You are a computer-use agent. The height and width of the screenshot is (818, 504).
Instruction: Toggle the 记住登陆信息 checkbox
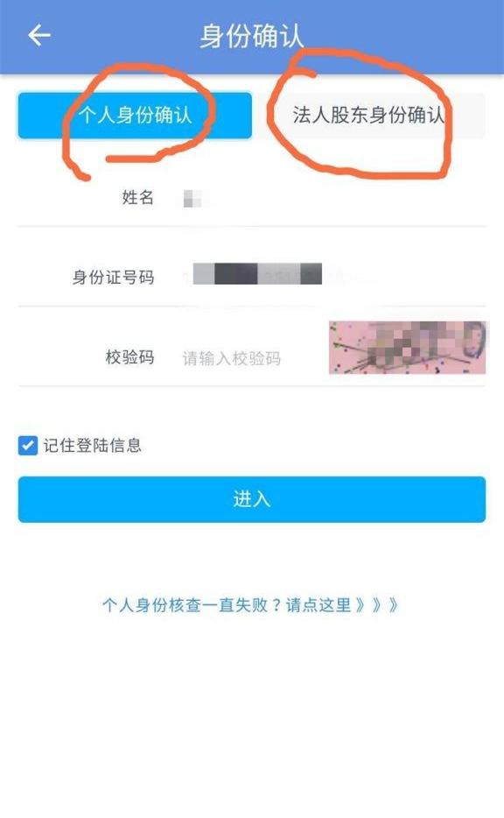pos(28,446)
